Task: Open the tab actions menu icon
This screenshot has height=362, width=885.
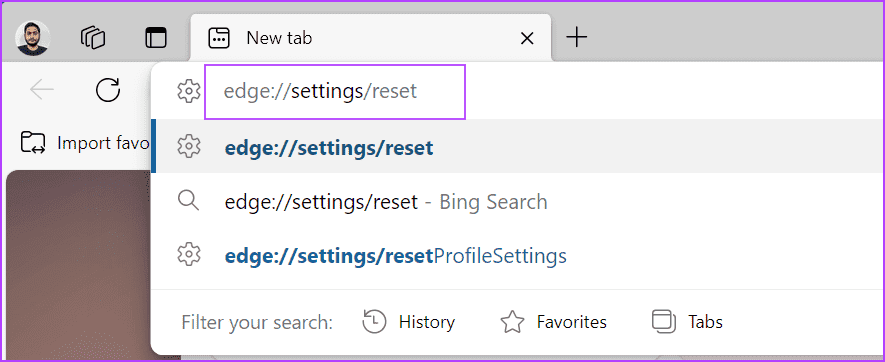Action: (x=156, y=38)
